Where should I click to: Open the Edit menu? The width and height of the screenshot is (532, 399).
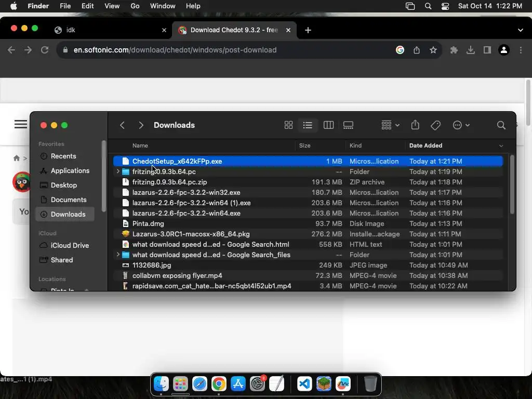(x=87, y=6)
